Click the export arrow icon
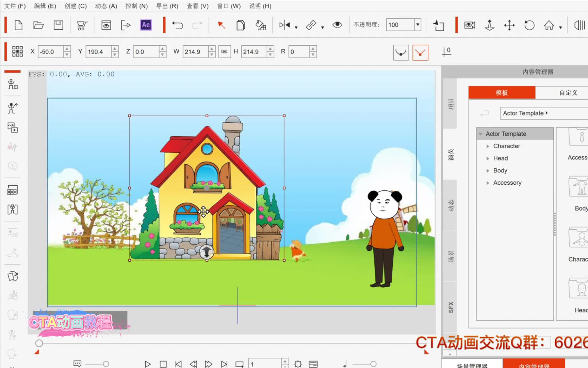The width and height of the screenshot is (588, 368). 126,25
